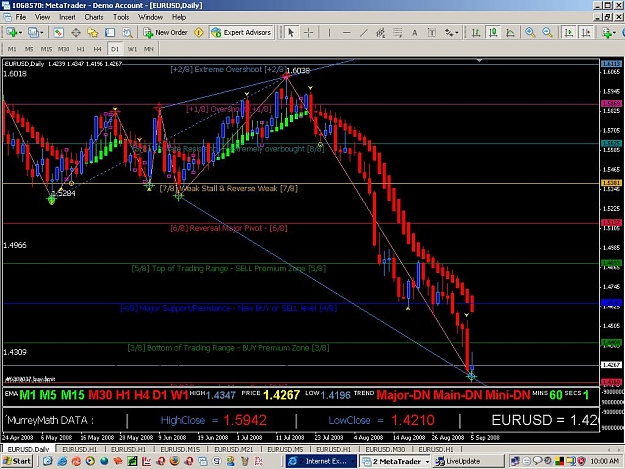Click the yellow diamond warning icon

(199, 33)
